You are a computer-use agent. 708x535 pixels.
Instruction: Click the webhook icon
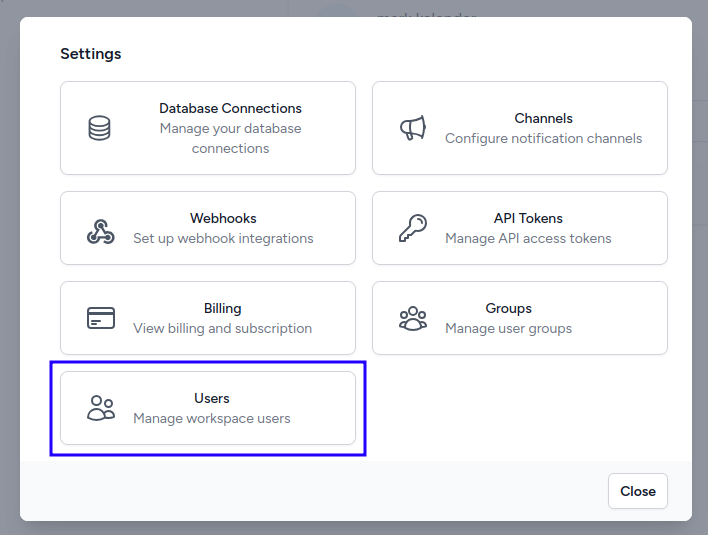pos(100,229)
